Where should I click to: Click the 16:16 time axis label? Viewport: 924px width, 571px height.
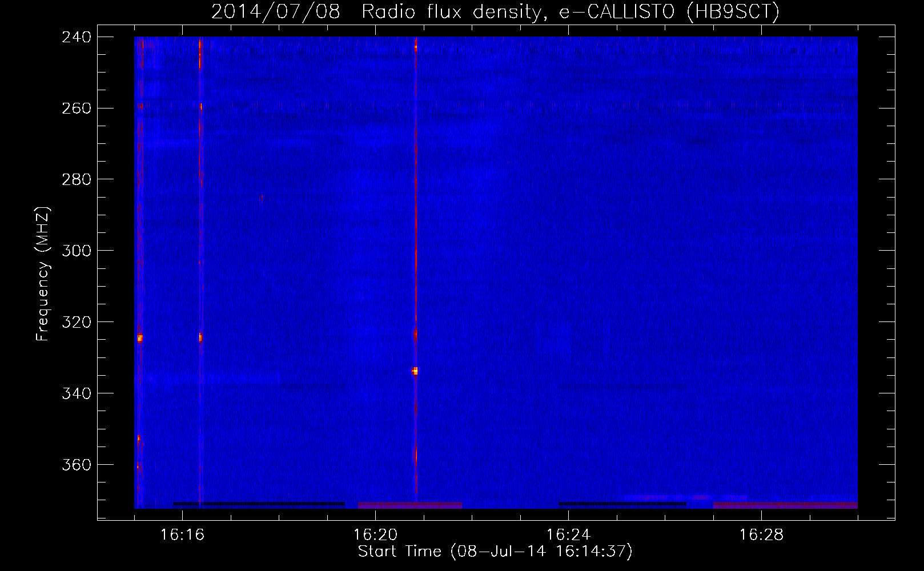click(182, 535)
